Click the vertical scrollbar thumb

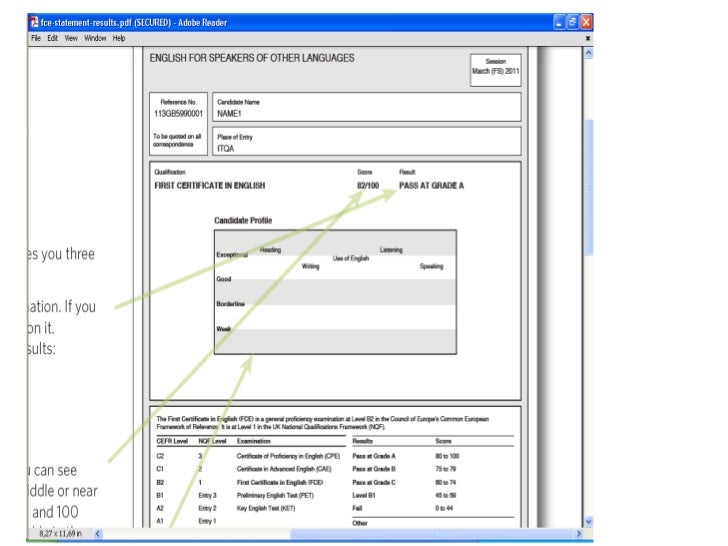pos(589,187)
